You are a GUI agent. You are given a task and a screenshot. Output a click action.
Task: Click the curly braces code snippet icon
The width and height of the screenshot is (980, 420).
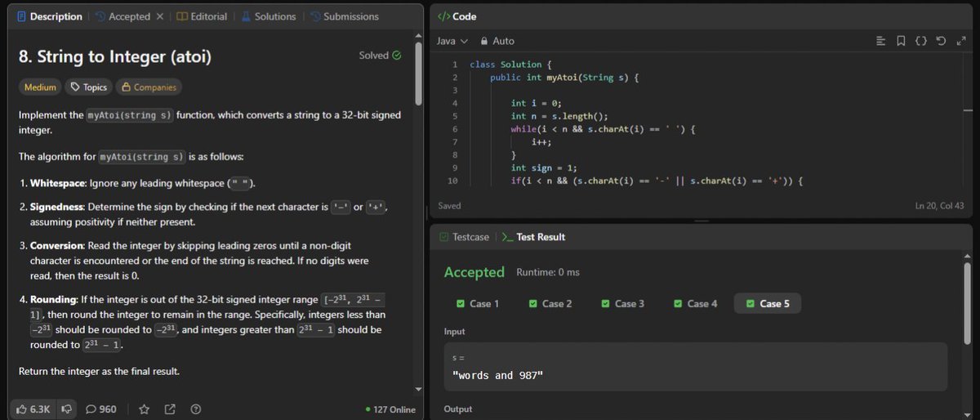(x=920, y=40)
